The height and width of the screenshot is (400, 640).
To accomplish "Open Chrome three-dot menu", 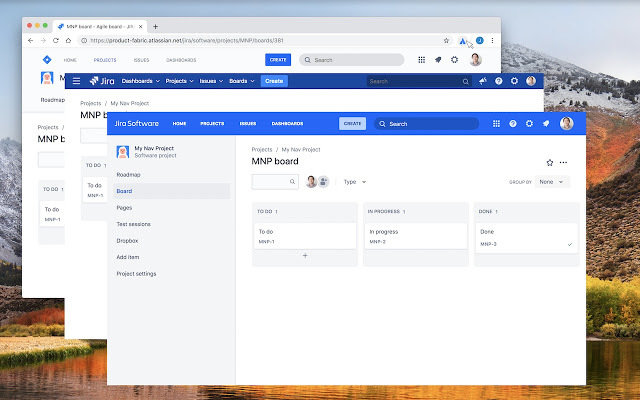I will pyautogui.click(x=492, y=40).
